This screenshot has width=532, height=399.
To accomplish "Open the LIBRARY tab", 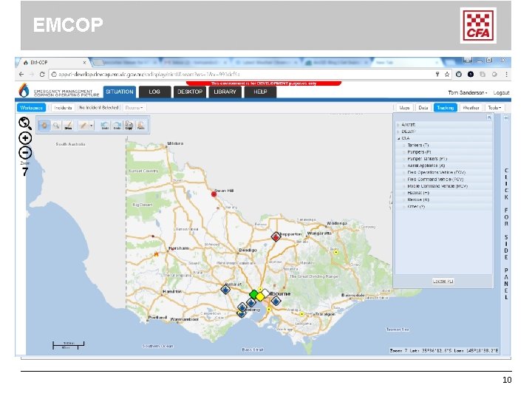I will pyautogui.click(x=225, y=92).
